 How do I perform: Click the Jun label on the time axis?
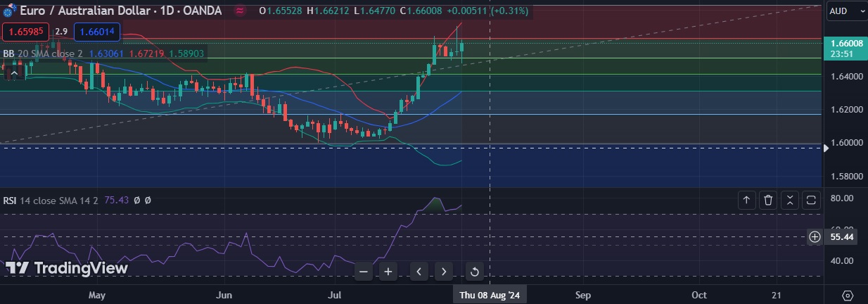(224, 296)
